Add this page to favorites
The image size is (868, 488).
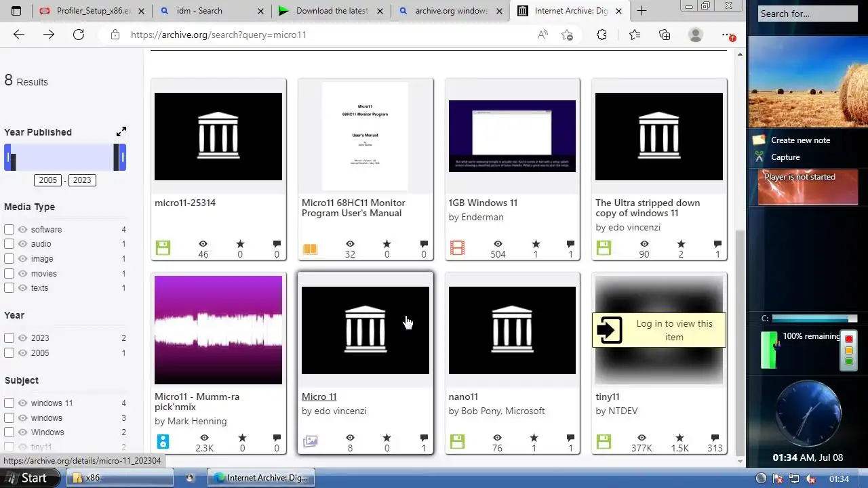coord(568,35)
